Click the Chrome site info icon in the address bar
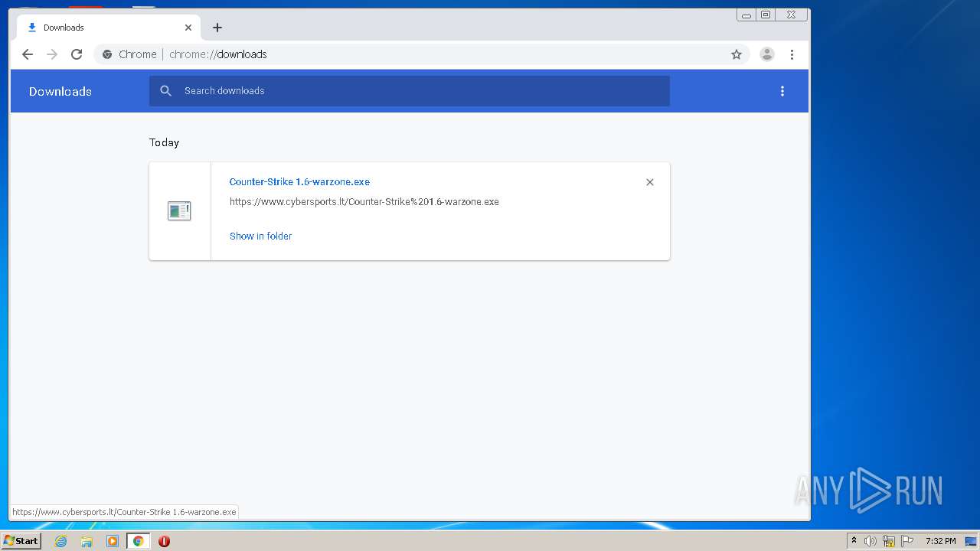Image resolution: width=980 pixels, height=551 pixels. [107, 54]
